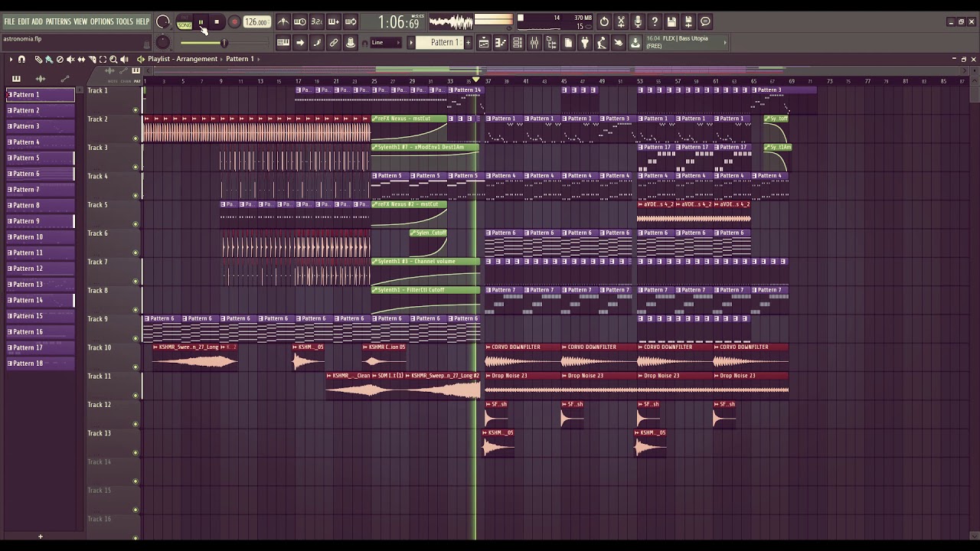Open the Mixer window icon
This screenshot has height=551, width=980.
coord(534,43)
